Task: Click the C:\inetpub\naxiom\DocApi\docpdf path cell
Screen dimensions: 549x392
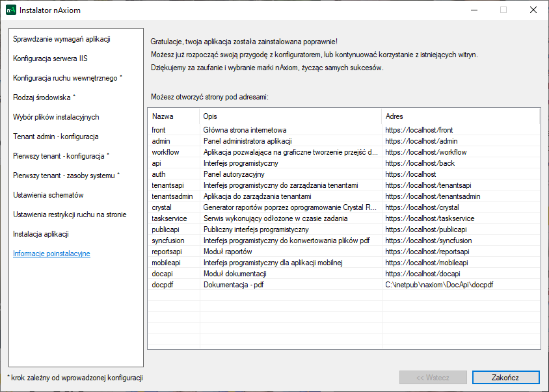Action: pyautogui.click(x=440, y=285)
